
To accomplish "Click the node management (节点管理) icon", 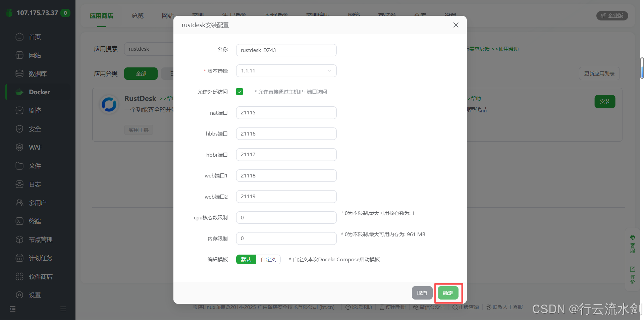I will point(19,239).
